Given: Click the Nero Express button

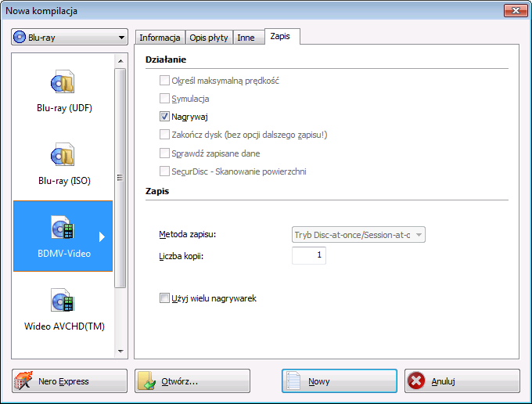Looking at the screenshot, I should (x=70, y=381).
